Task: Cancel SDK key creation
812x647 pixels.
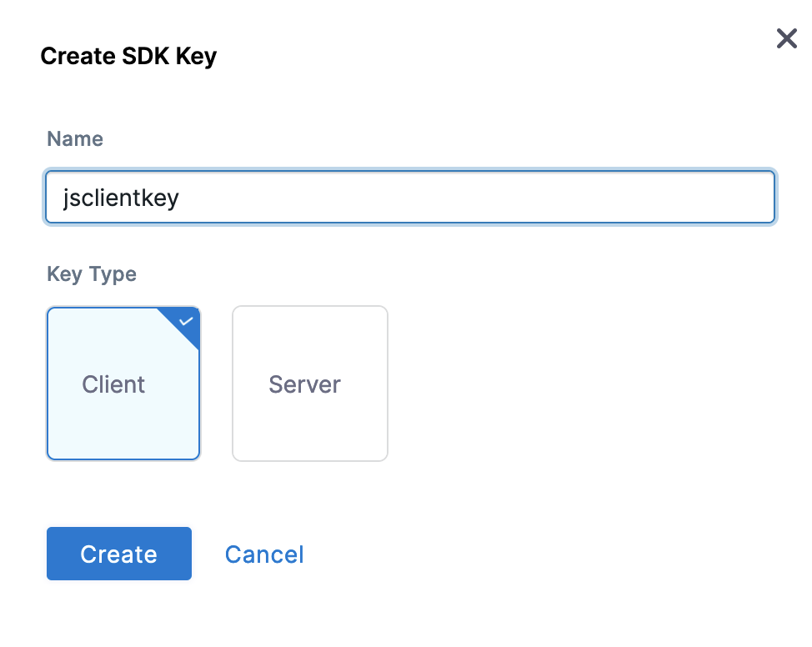Action: click(x=264, y=554)
